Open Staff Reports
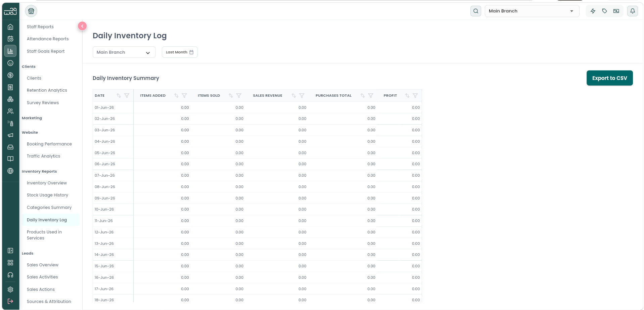 click(40, 27)
